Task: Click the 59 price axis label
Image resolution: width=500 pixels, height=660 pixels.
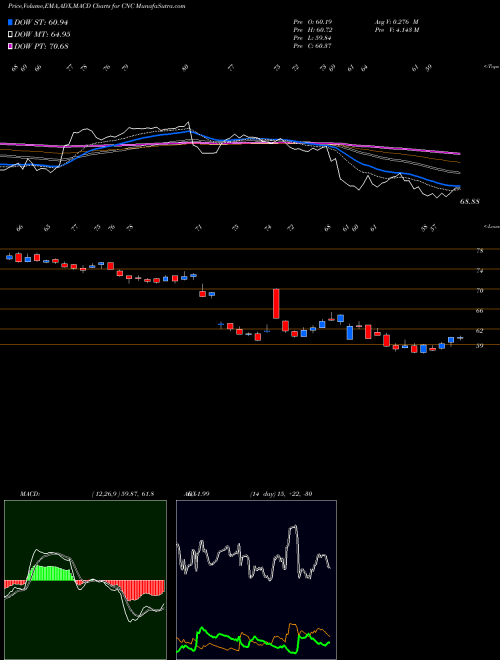Action: point(479,346)
